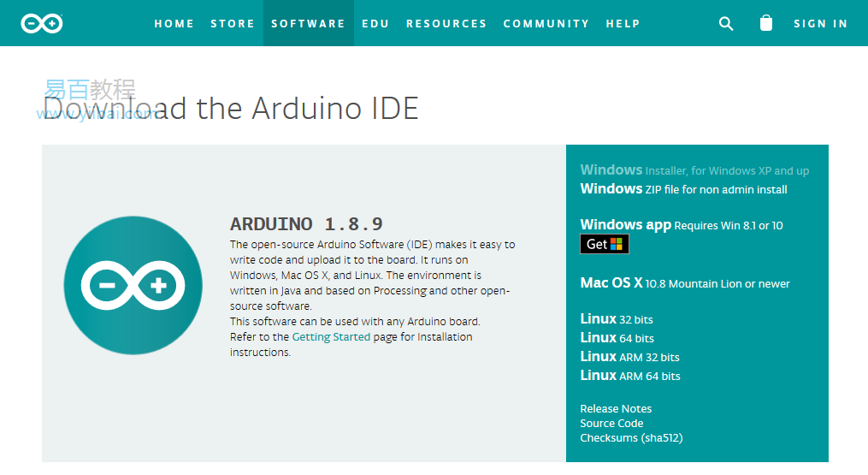Follow the Getting Started link
The image size is (868, 475).
tap(331, 337)
